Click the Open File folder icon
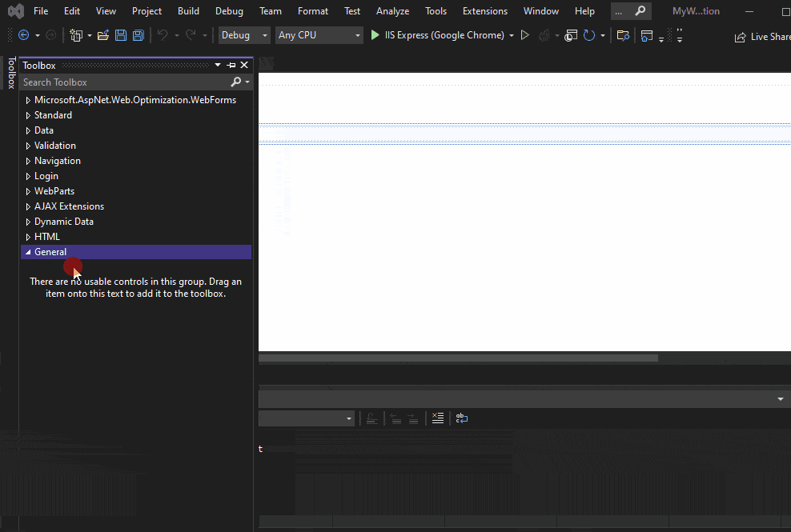The width and height of the screenshot is (791, 532). 103,35
